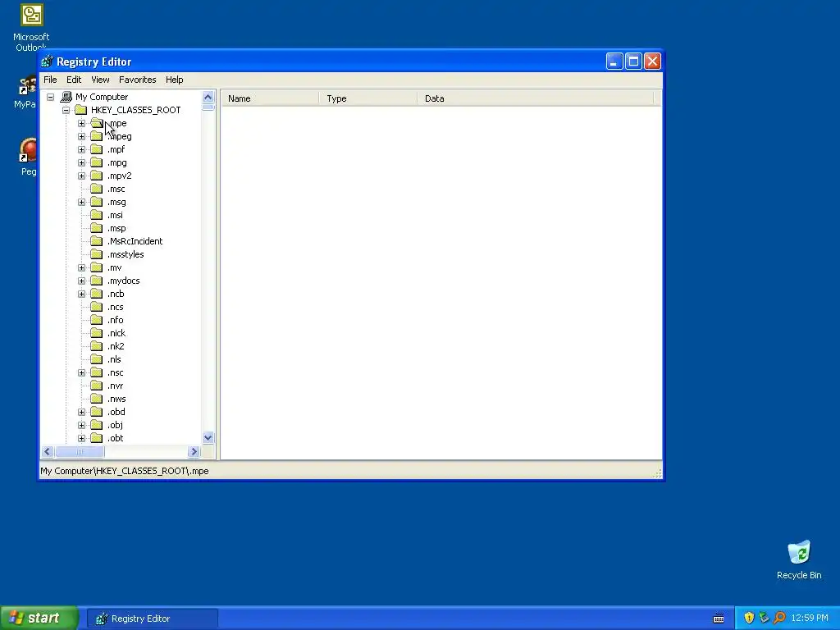Open the Edit menu
This screenshot has height=630, width=840.
(74, 80)
